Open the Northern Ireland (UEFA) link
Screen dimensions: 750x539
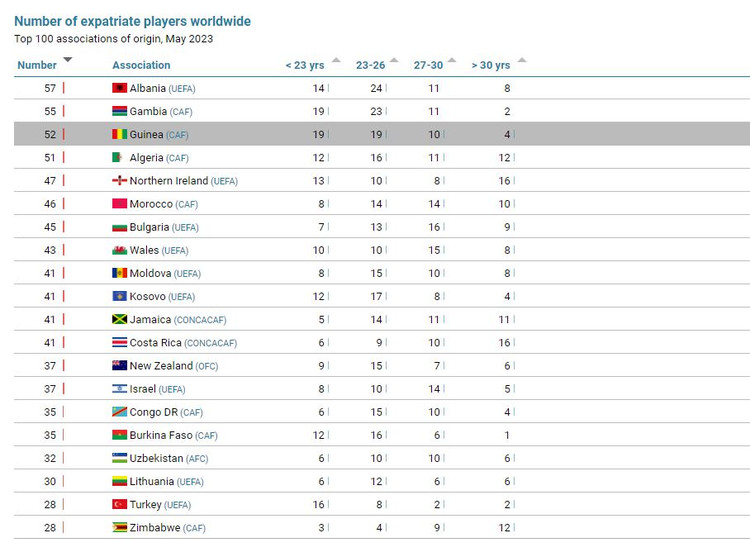[183, 181]
